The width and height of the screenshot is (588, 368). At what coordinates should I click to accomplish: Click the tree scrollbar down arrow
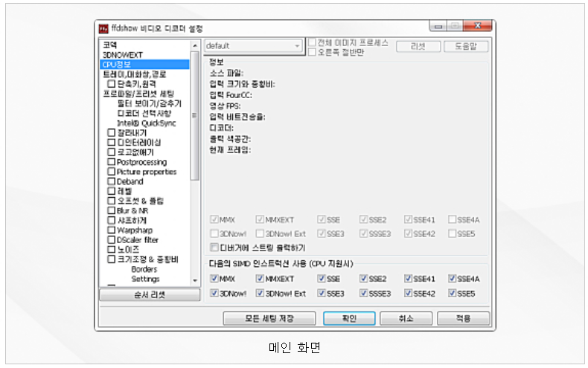coord(195,280)
